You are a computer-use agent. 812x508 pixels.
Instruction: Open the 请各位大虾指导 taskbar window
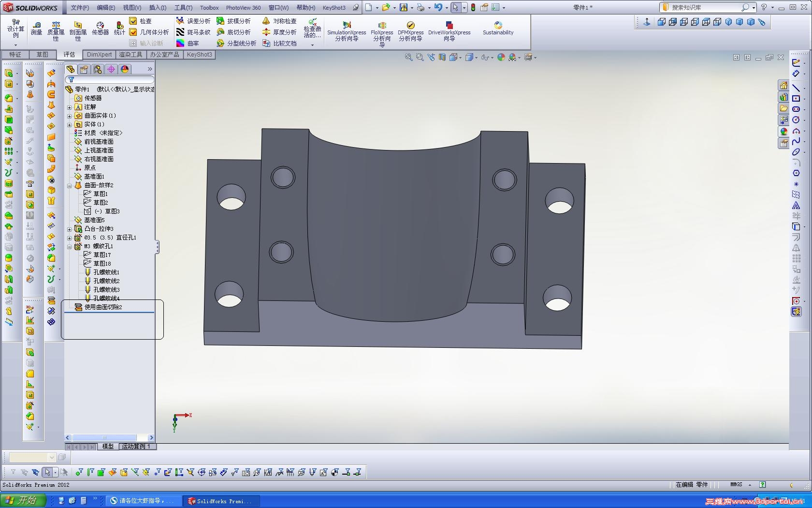[x=144, y=501]
